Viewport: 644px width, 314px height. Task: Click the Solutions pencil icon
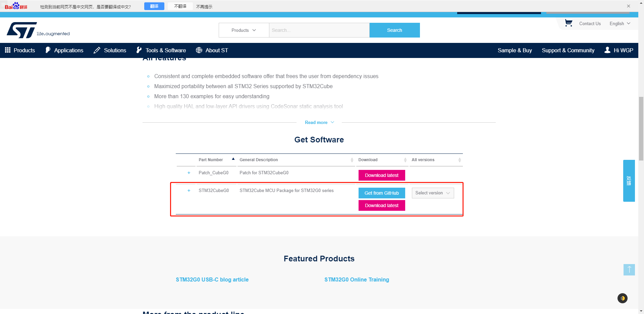pos(97,50)
